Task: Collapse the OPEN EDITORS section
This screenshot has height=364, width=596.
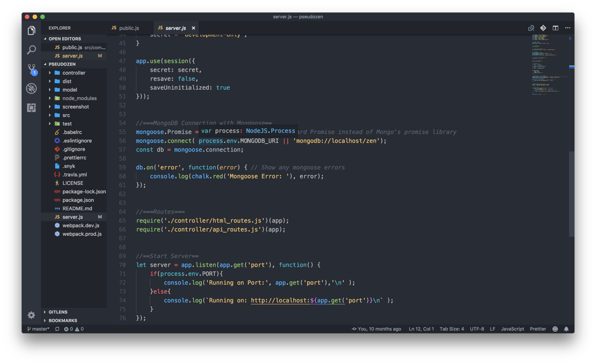Action: [46, 38]
